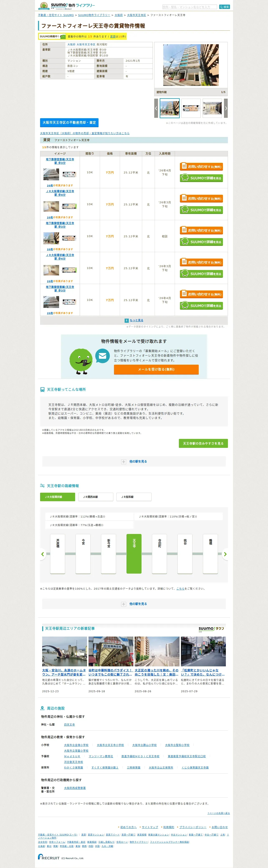Select ＪＲ大阪環状線 tab

click(x=58, y=497)
